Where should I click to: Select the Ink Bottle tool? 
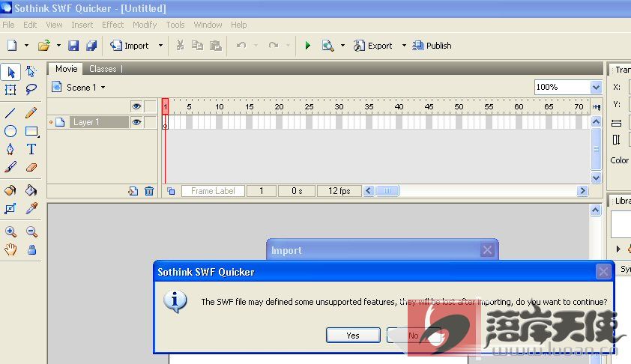(10, 189)
